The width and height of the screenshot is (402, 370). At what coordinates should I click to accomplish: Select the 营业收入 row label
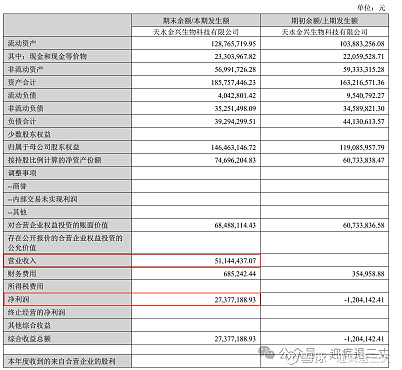(x=22, y=261)
